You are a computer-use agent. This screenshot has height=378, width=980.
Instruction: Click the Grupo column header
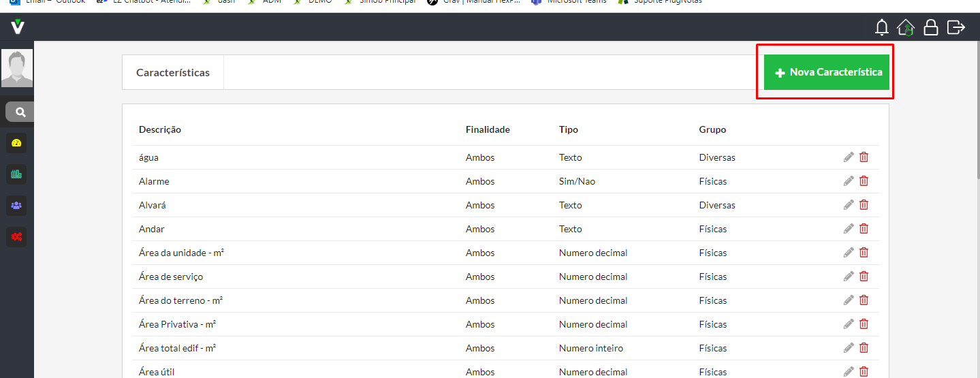point(712,129)
